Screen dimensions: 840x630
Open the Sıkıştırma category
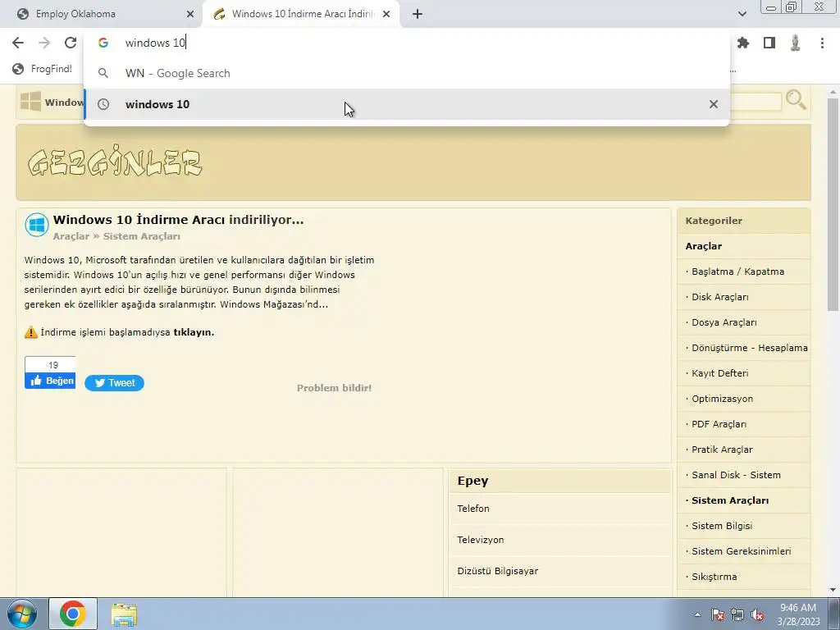point(714,577)
